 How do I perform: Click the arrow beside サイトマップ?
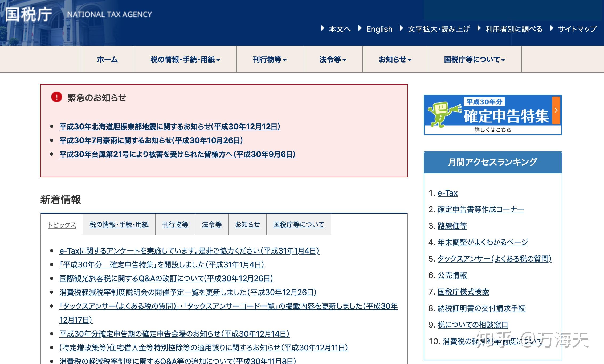552,28
